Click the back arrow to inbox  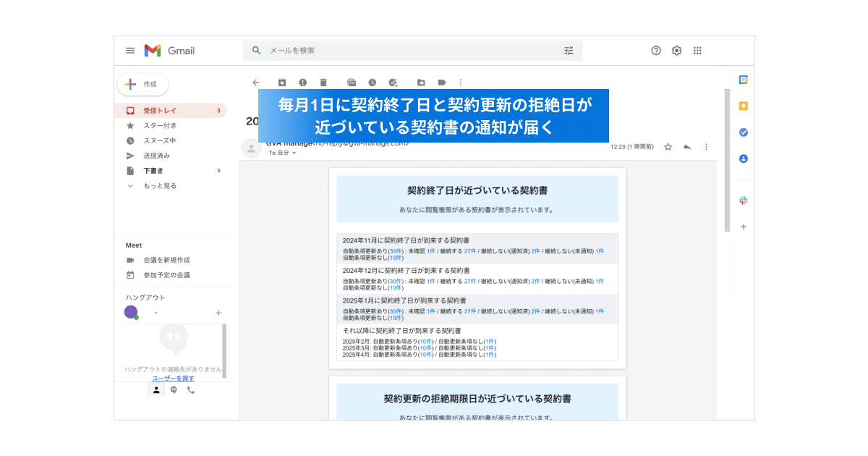point(255,83)
